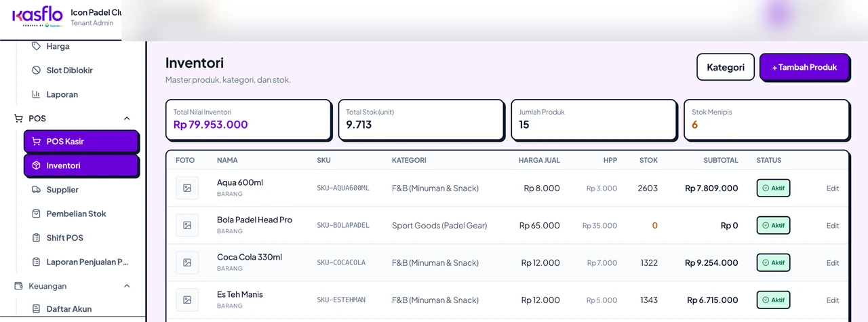This screenshot has height=322, width=868.
Task: Open the POS Kasir menu item
Action: point(81,141)
